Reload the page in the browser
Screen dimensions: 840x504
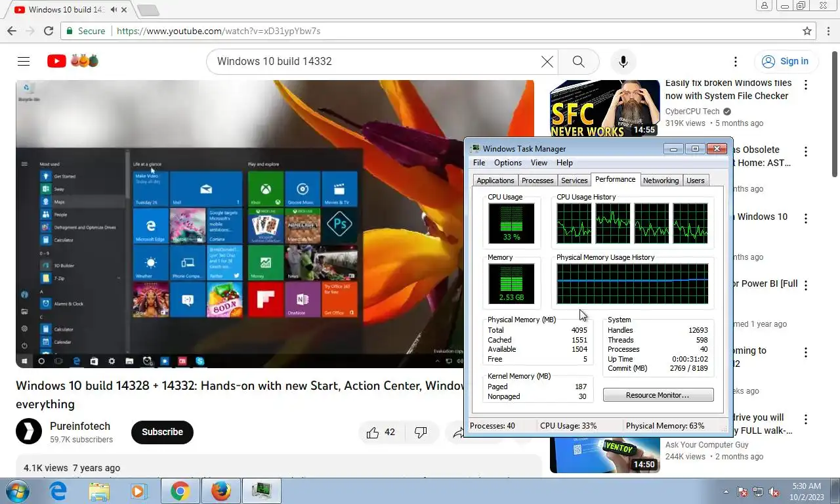(48, 31)
